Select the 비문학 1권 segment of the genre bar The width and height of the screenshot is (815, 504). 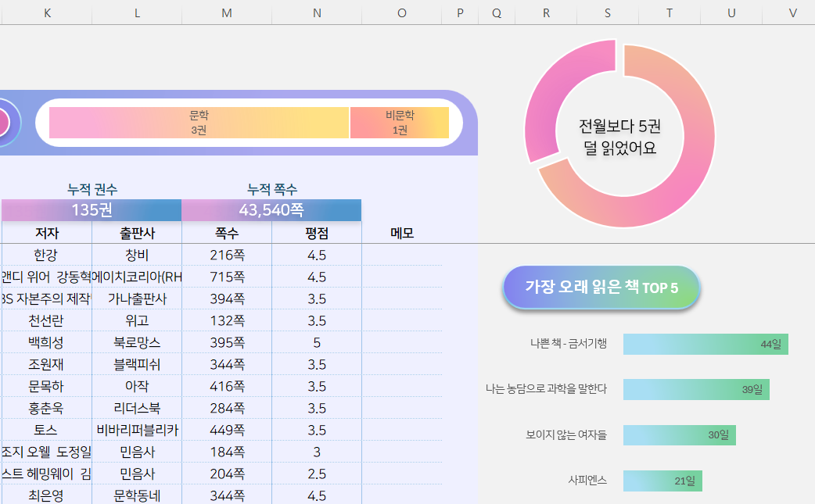click(399, 123)
